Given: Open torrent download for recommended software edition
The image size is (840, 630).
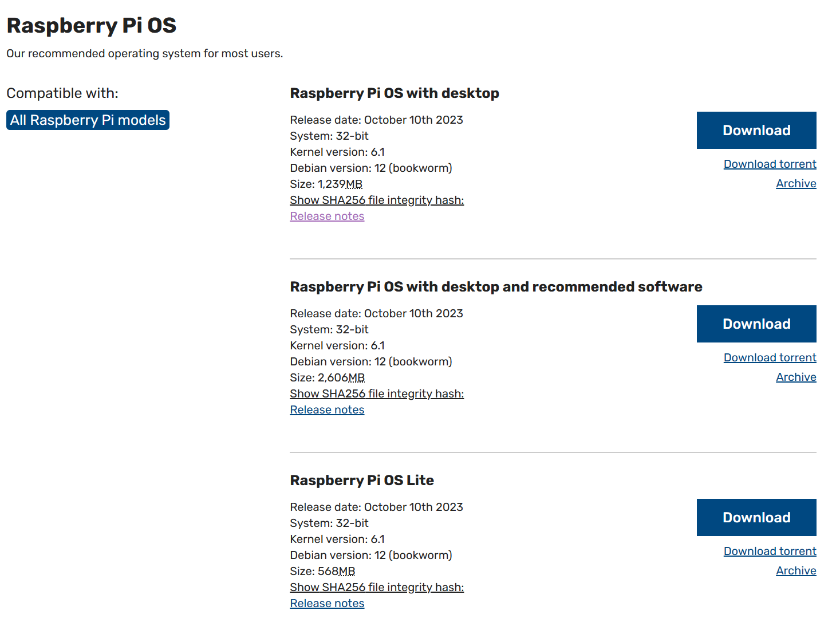Looking at the screenshot, I should [770, 357].
